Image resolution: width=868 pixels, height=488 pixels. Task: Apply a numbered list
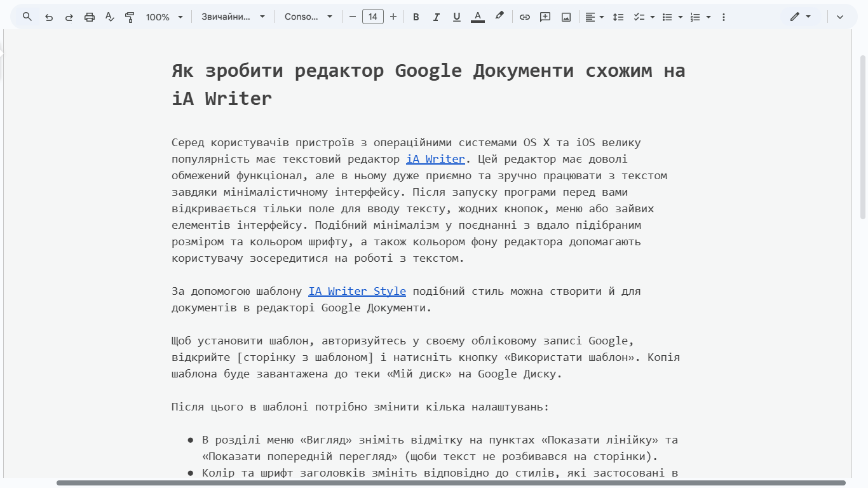[695, 17]
